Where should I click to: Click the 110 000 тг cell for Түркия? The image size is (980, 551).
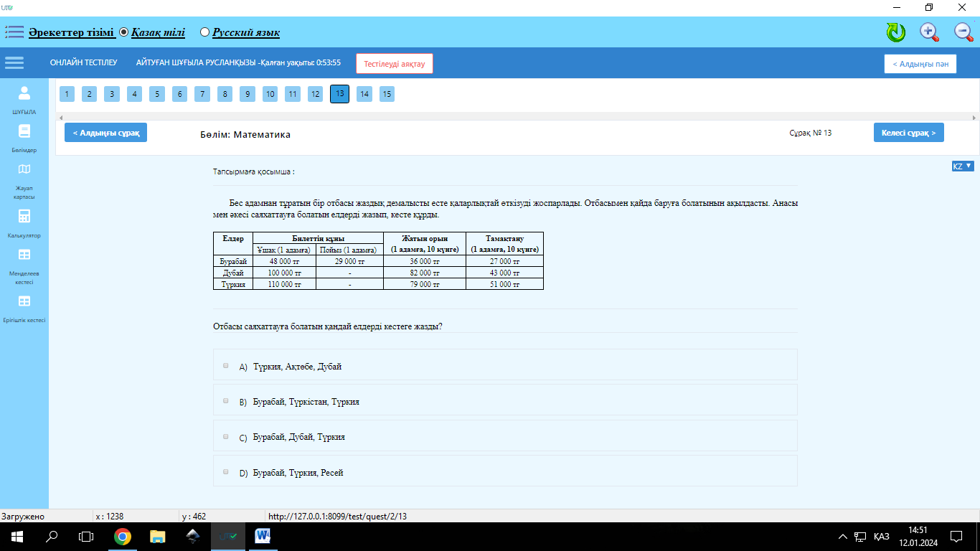tap(284, 285)
